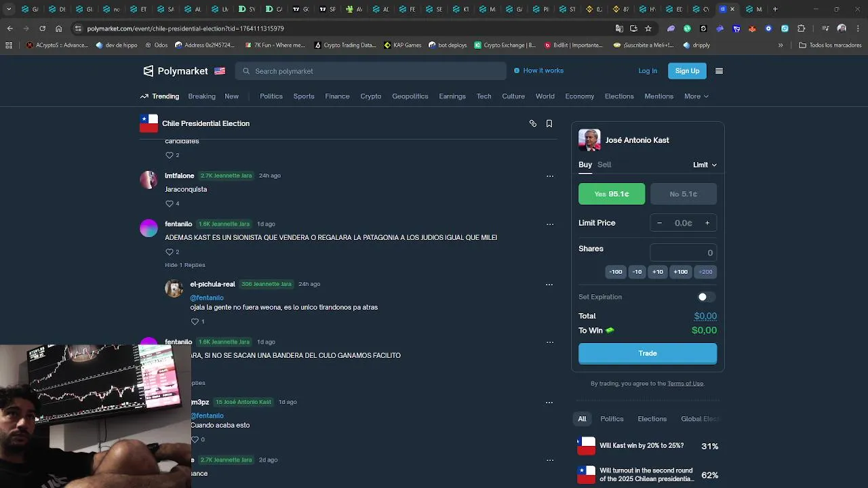The image size is (868, 488).
Task: Increase the limit price with plus
Action: (707, 223)
